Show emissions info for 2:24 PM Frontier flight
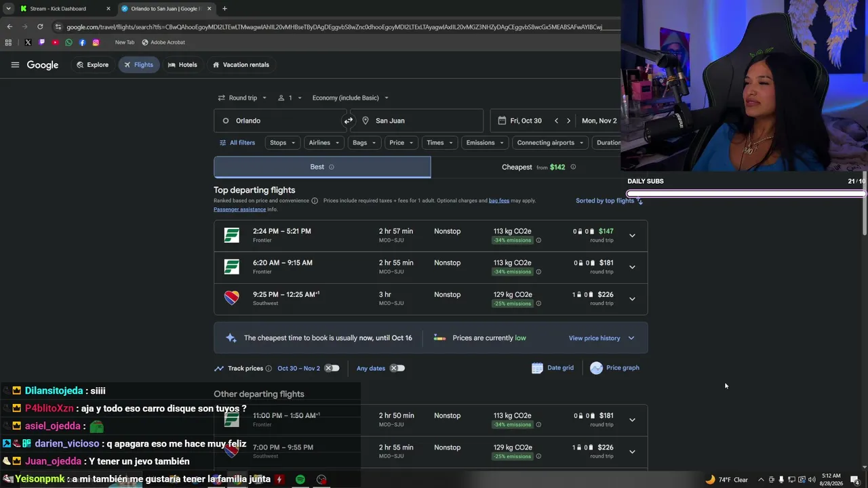 tap(538, 240)
